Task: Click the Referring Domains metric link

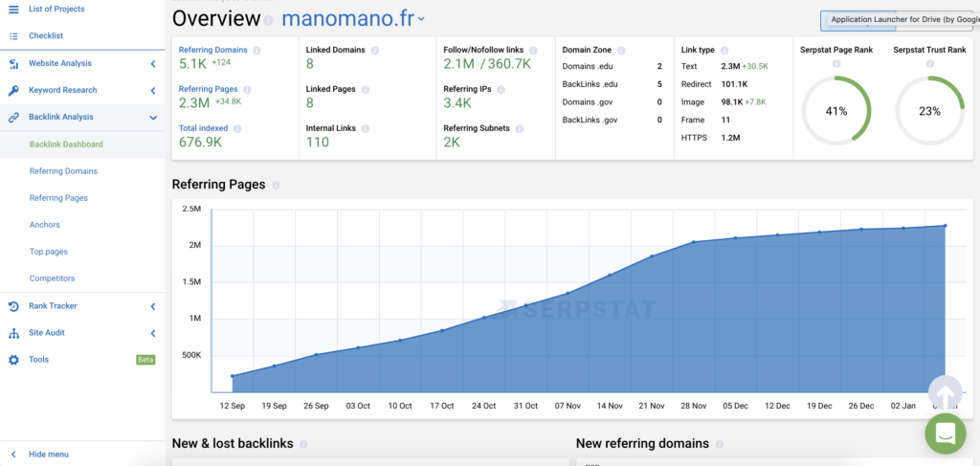Action: click(x=213, y=50)
